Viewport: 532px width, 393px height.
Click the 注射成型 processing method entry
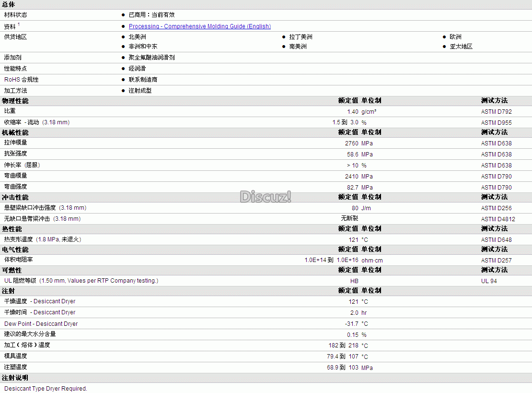point(140,91)
